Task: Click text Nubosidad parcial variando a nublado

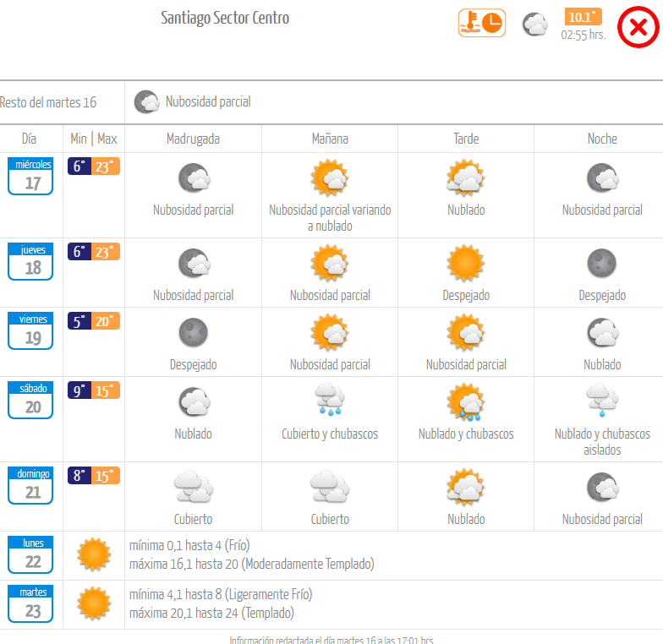Action: (330, 218)
